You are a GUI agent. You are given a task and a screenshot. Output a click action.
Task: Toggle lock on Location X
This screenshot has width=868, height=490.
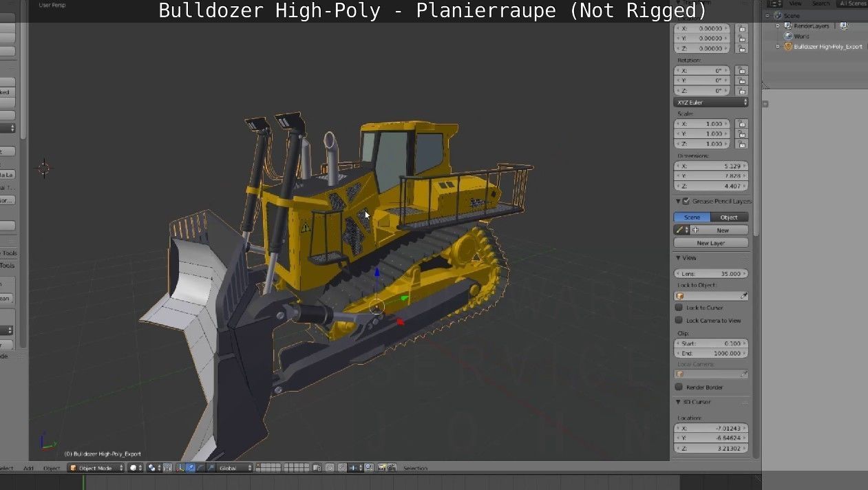741,29
